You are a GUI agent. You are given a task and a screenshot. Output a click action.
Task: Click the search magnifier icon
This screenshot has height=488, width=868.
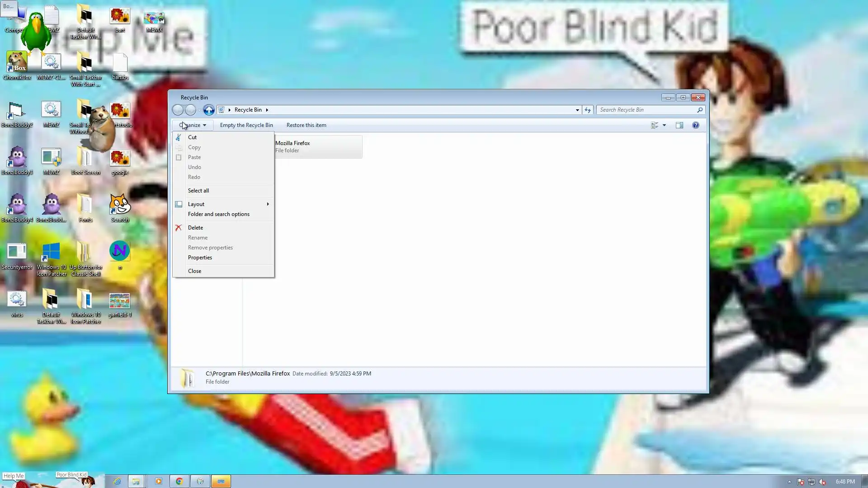coord(699,110)
